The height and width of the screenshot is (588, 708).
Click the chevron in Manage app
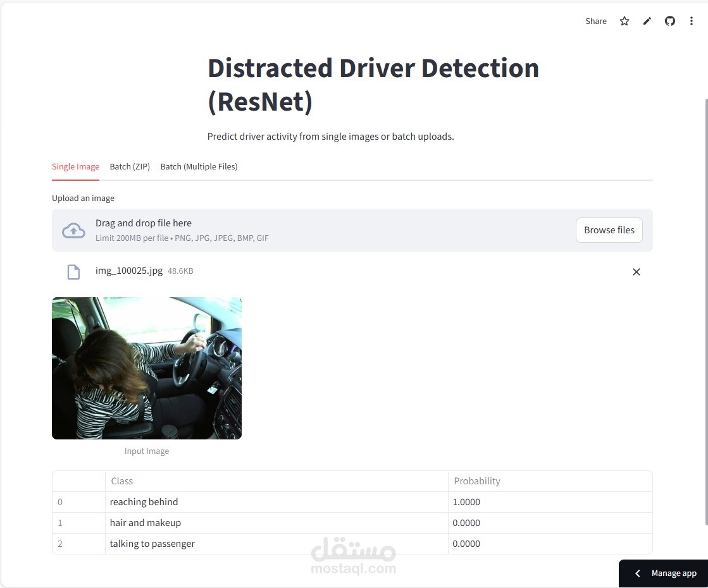pos(638,573)
